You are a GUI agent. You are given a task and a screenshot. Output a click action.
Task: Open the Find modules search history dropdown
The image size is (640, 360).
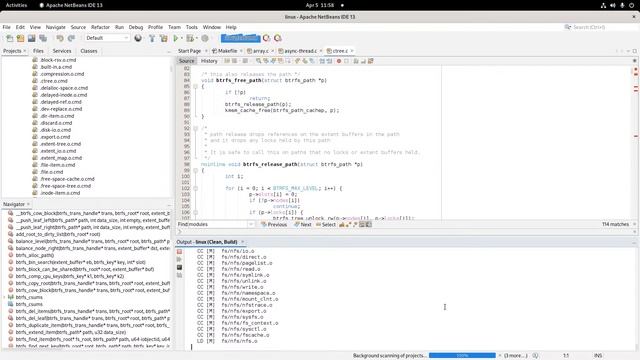(251, 224)
